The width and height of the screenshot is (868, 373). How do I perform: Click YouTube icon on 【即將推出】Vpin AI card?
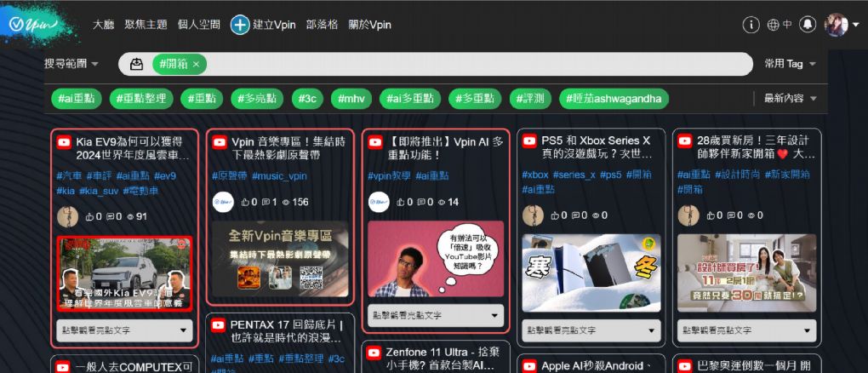click(x=376, y=143)
